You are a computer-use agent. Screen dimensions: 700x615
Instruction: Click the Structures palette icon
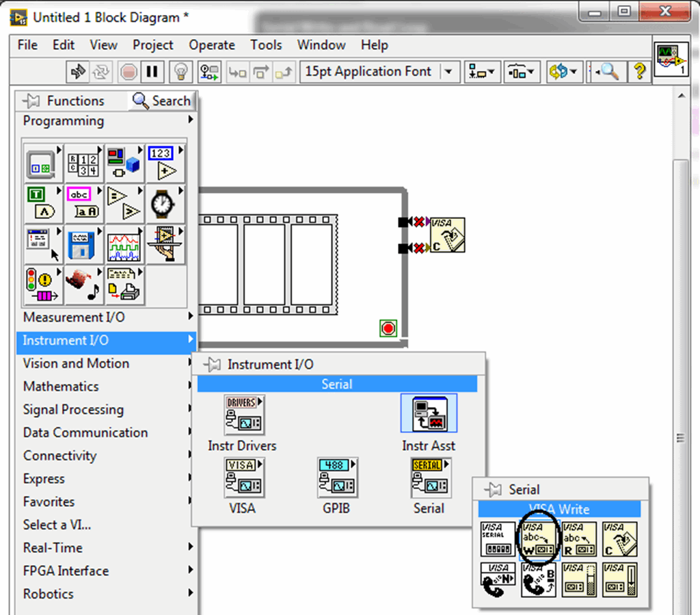click(41, 162)
